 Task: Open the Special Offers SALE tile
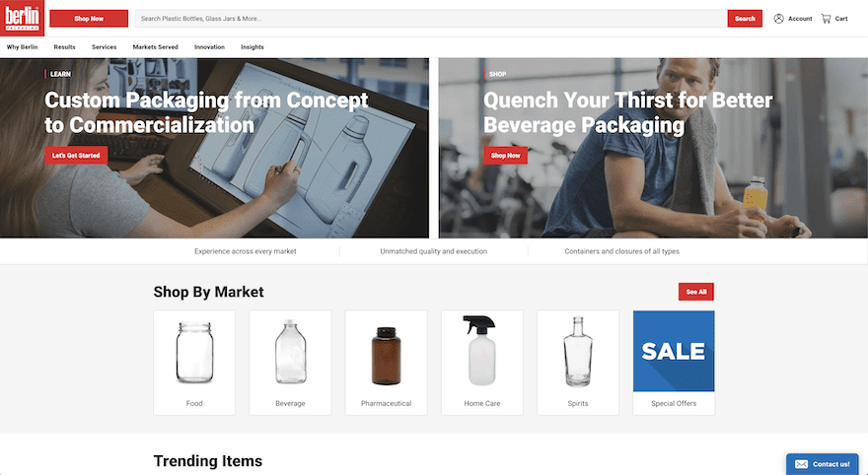674,363
